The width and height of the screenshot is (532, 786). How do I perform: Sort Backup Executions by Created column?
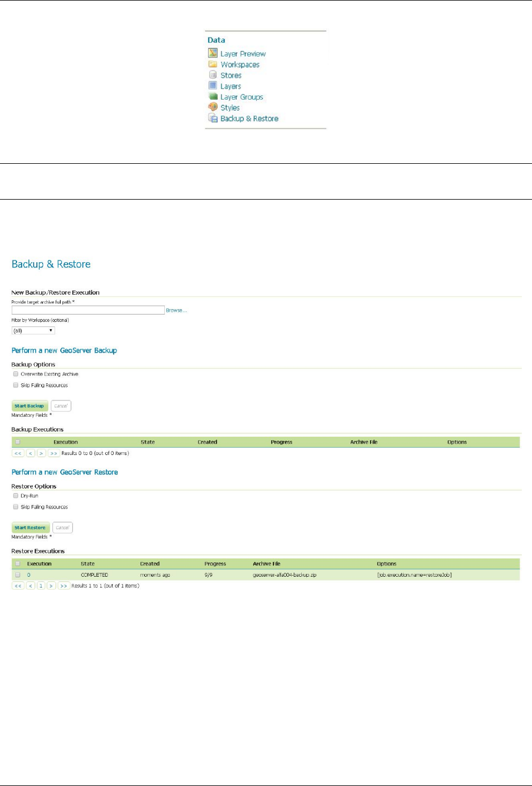(207, 442)
